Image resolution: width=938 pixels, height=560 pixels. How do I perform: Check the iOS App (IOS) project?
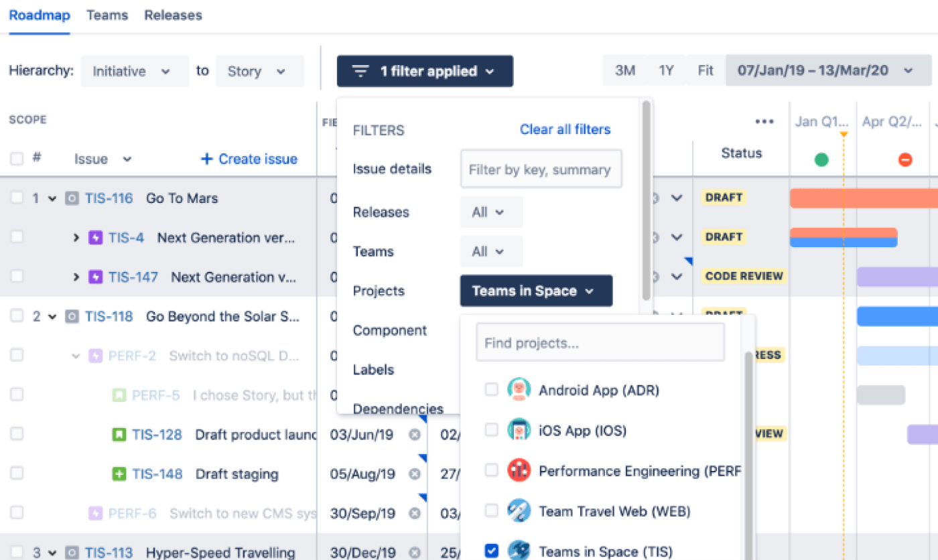[x=492, y=430]
